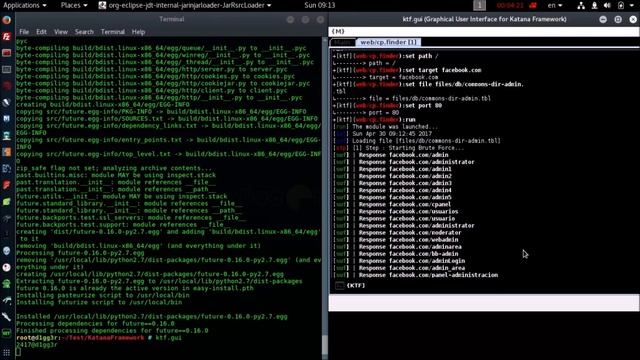
Task: Click the volume speaker tray icon
Action: (x=607, y=5)
